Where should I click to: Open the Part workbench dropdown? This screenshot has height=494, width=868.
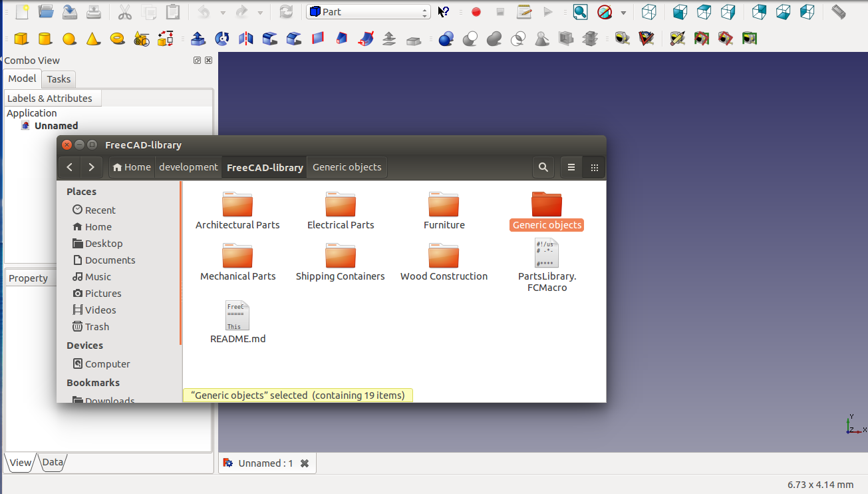tap(368, 12)
